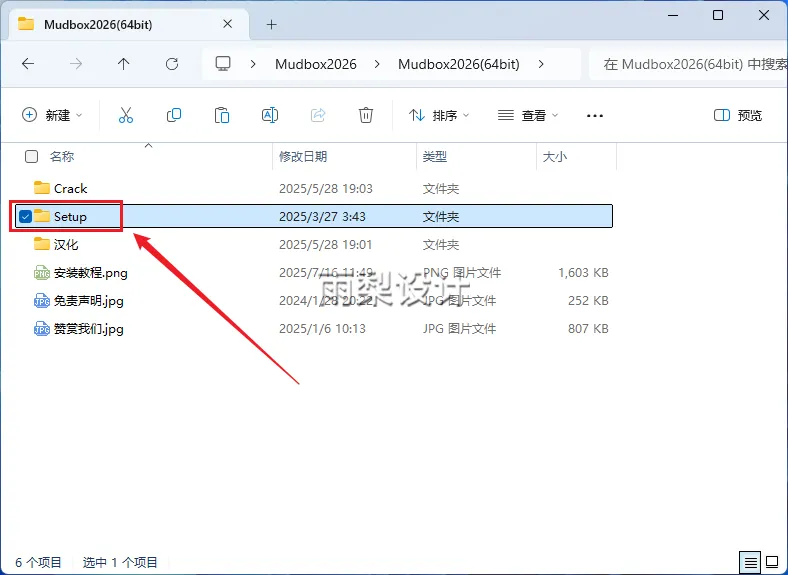Click the 807 KB size cell
This screenshot has width=788, height=575.
588,329
